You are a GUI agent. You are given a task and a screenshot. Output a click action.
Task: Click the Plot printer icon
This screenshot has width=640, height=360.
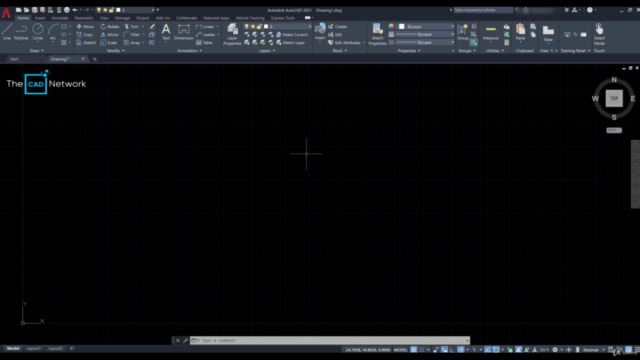(67, 10)
